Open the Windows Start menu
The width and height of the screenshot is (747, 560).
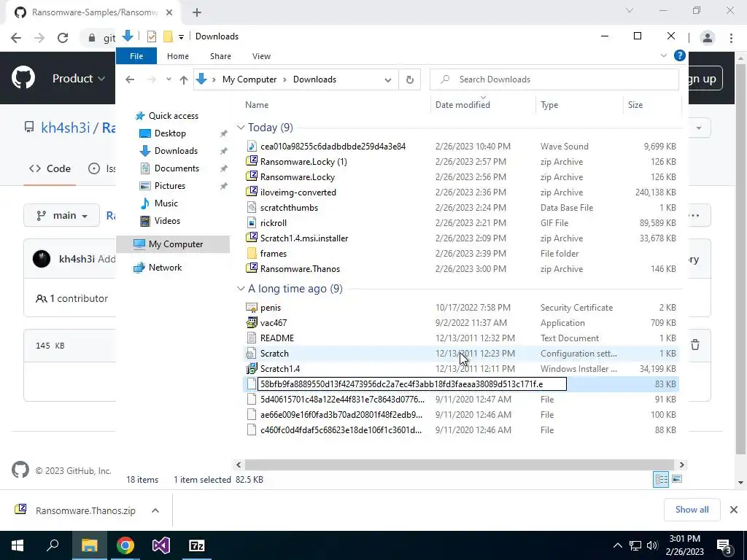[x=18, y=545]
